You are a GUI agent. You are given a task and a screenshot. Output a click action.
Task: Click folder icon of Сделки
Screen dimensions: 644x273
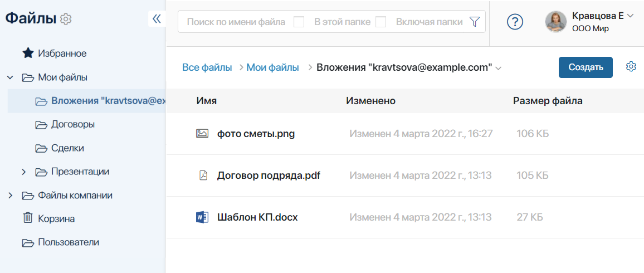[x=41, y=148]
